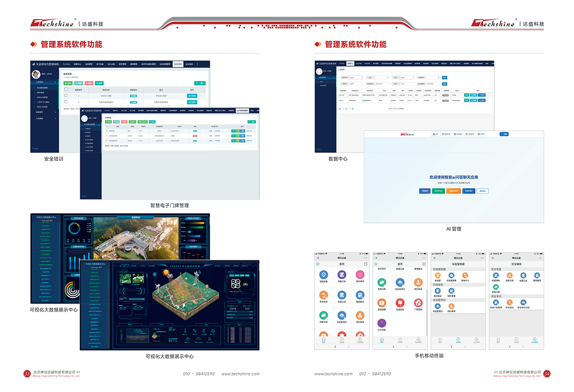Go to first page in 实验室 table pager
574x392 pixels.
(x=340, y=109)
